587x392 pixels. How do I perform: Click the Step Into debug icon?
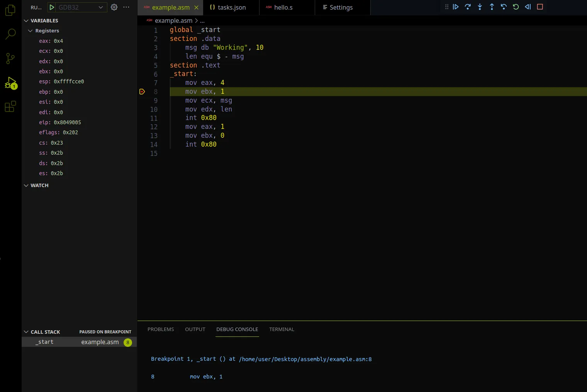[x=480, y=7]
